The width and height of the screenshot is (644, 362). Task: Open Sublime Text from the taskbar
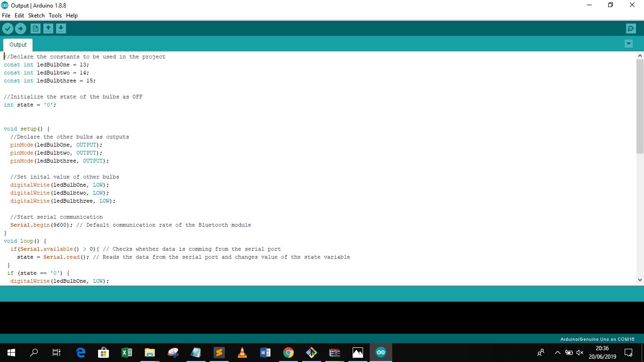219,353
